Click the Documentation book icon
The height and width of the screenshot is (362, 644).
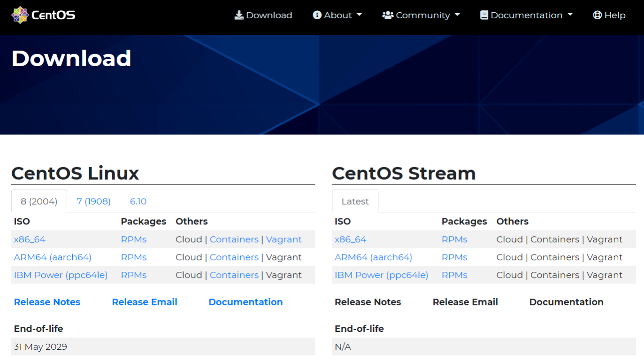pyautogui.click(x=484, y=15)
